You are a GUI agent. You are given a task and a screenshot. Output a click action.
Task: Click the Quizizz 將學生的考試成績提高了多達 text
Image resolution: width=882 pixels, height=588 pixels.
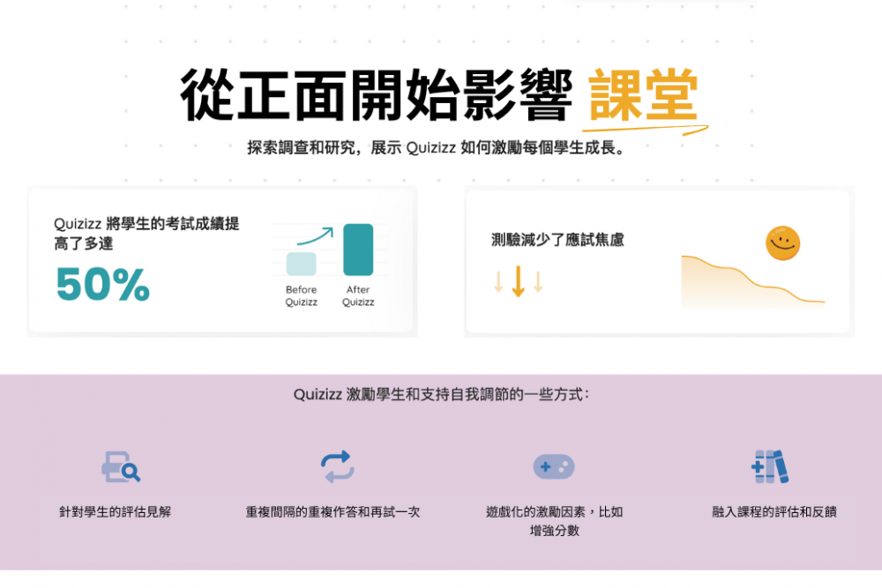click(x=146, y=234)
